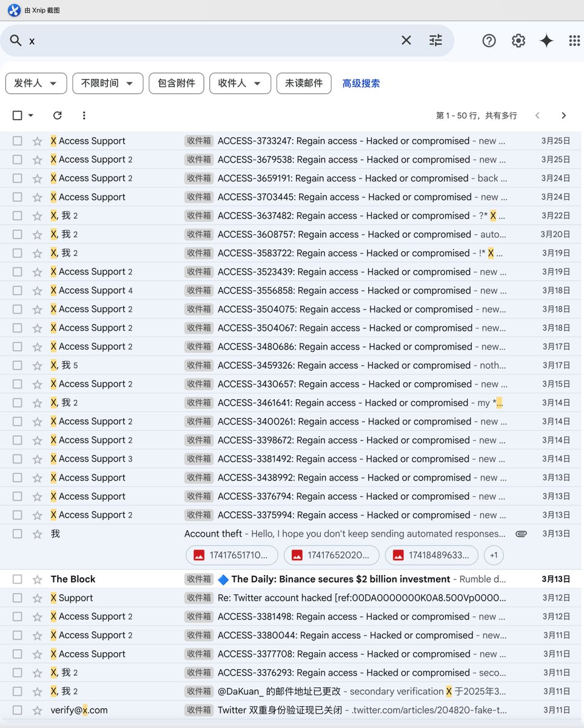Select the ACCESS-3608757 email checkbox

pos(18,235)
